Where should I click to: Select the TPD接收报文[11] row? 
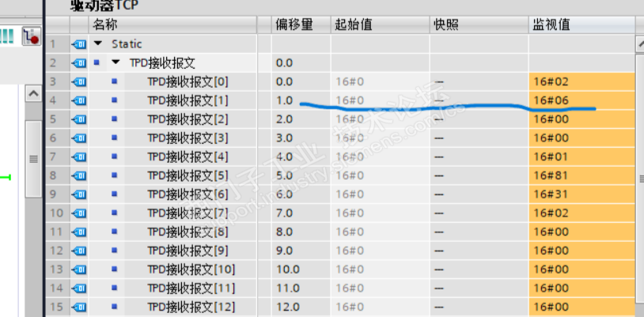pyautogui.click(x=340, y=289)
